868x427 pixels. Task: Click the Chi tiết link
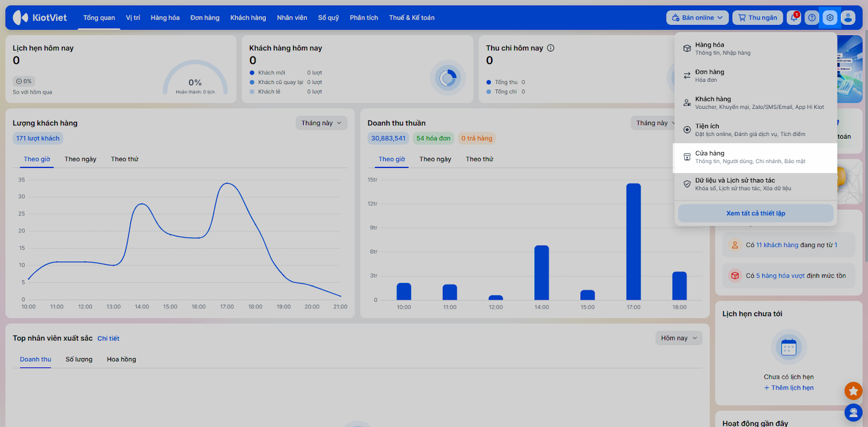108,339
